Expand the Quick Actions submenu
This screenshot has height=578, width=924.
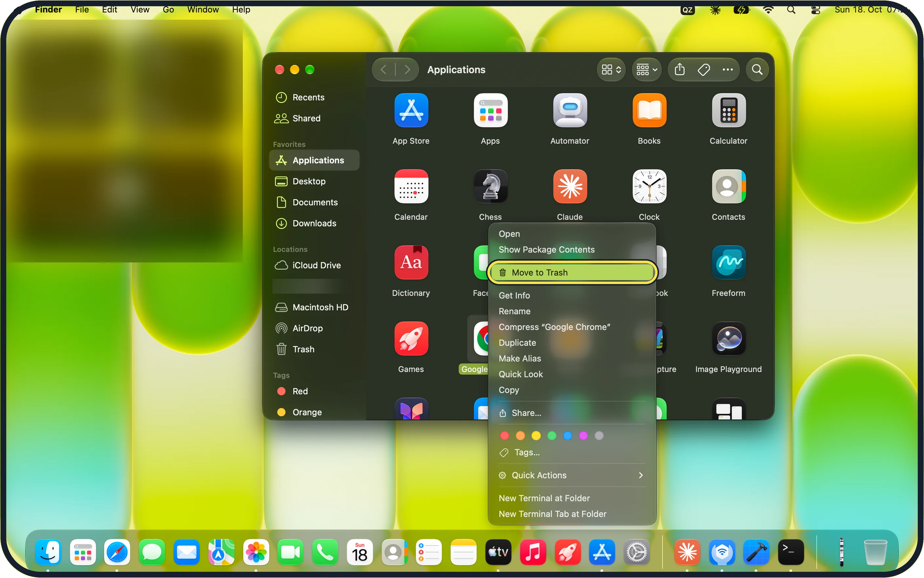[x=572, y=475]
